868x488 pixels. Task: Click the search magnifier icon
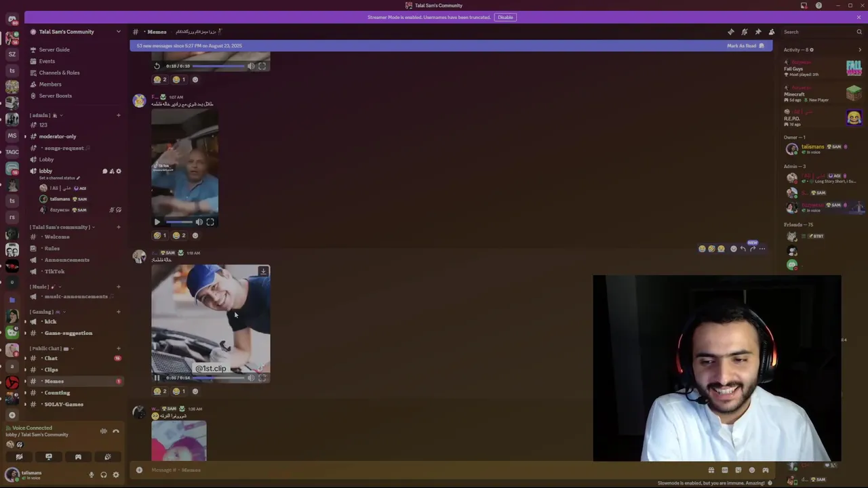pos(859,32)
